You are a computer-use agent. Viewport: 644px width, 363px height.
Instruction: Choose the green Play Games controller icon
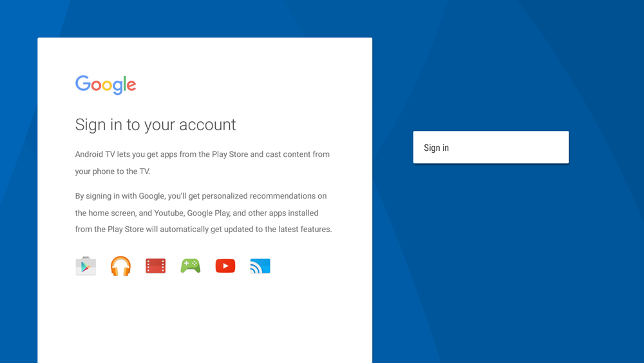[191, 266]
